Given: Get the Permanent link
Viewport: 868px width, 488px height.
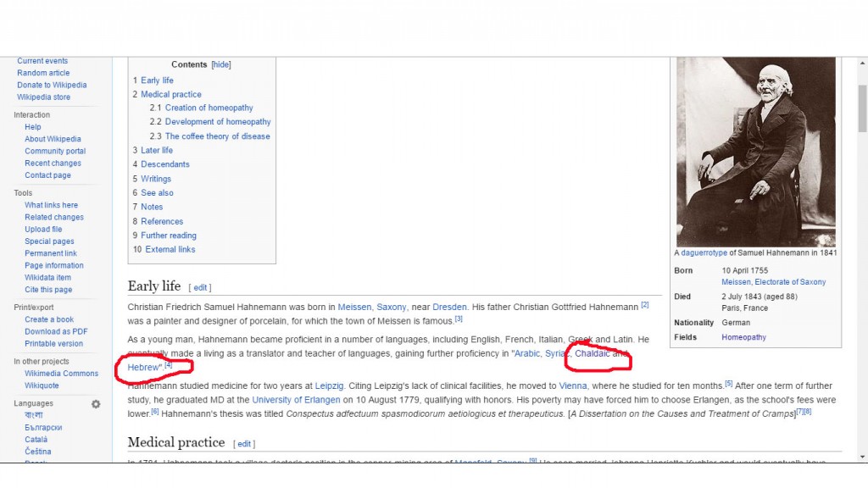Looking at the screenshot, I should tap(51, 253).
